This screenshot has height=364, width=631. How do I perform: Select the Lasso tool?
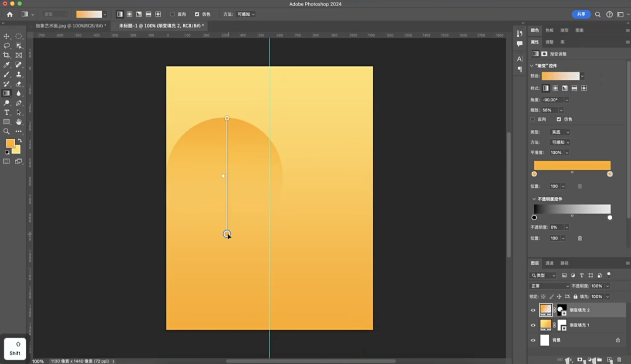[7, 46]
